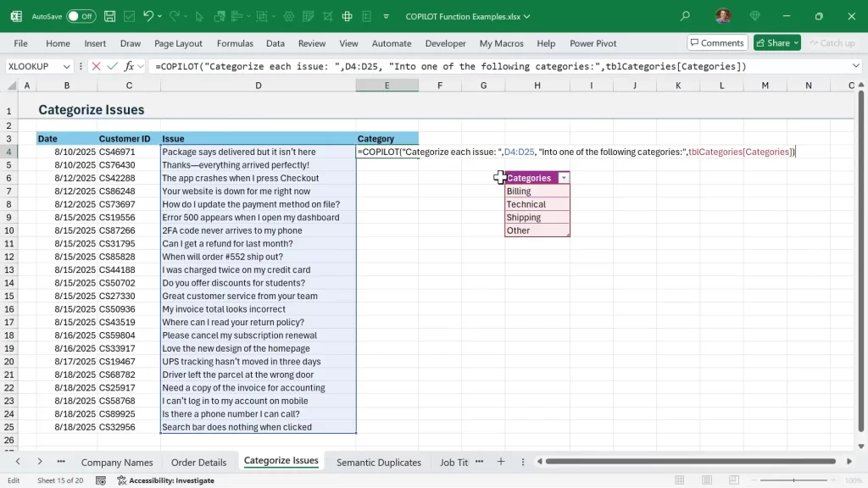Toggle the AutoSave switch
Screen dimensions: 868x488
click(x=81, y=16)
